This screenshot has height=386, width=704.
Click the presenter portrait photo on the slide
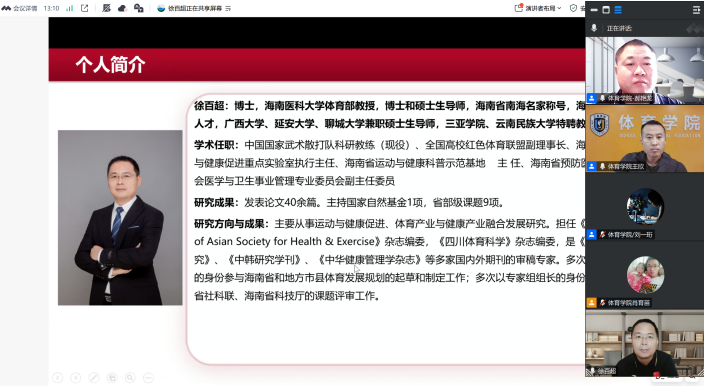120,218
